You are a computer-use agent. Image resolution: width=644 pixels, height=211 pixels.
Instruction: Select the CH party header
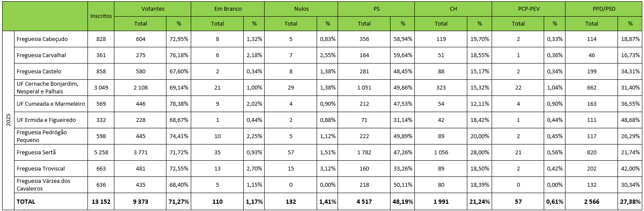pyautogui.click(x=452, y=9)
